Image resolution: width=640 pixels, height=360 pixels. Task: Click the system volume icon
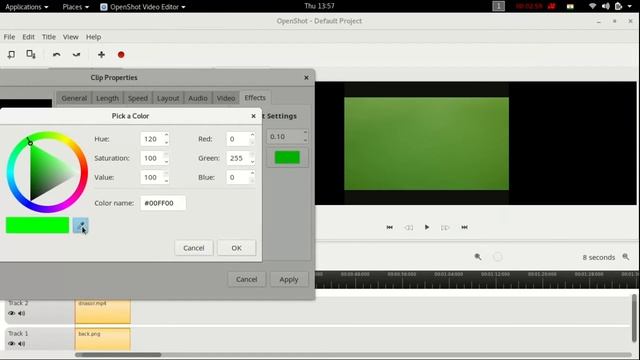[x=606, y=6]
